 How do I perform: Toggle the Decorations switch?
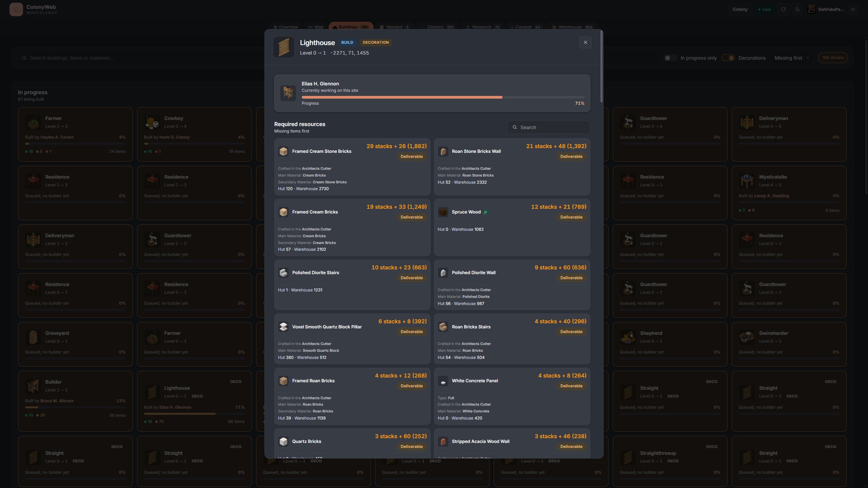728,58
